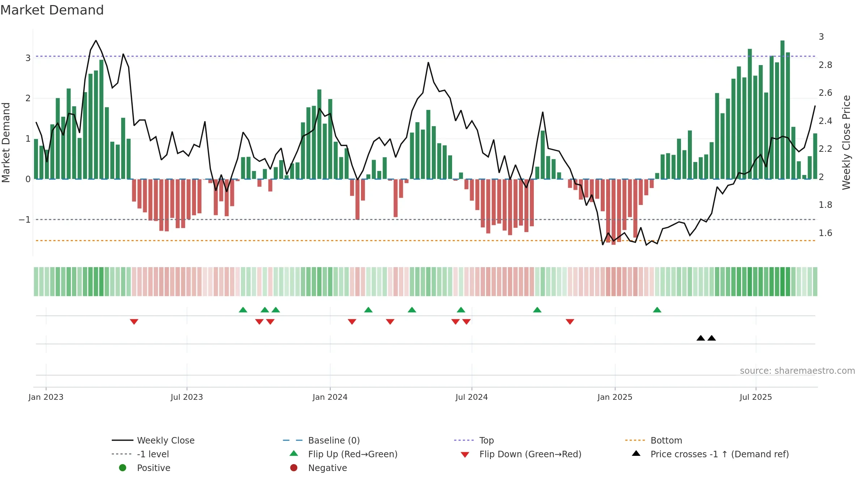This screenshot has height=488, width=868.
Task: Click the green Flip Up triangle legend icon
Action: tap(294, 453)
